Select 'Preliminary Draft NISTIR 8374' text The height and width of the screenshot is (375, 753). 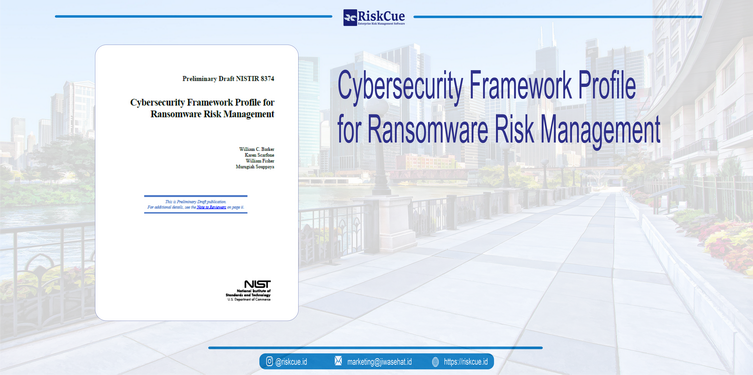[x=228, y=79]
